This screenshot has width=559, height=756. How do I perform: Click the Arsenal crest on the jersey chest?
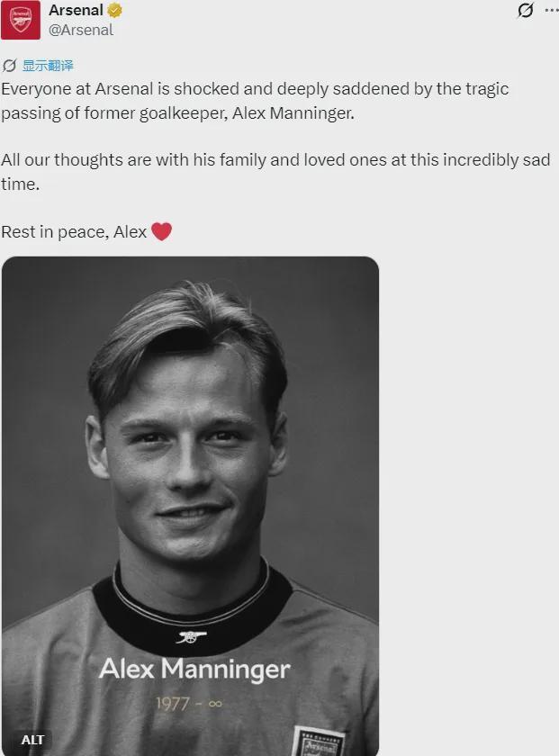point(318,743)
